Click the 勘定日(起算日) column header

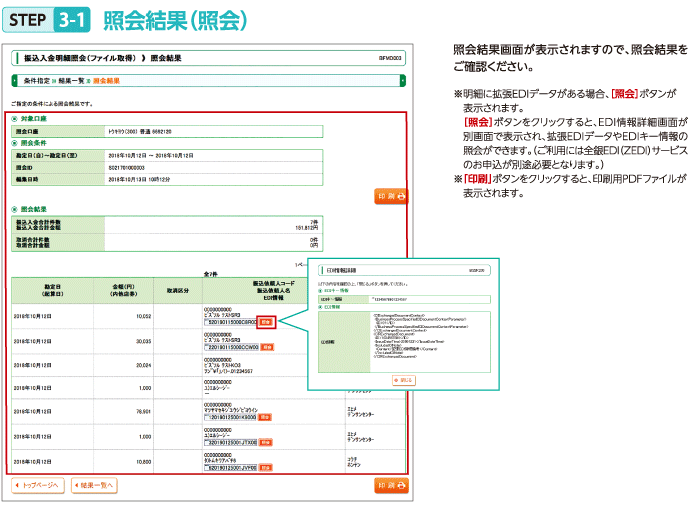pos(53,290)
